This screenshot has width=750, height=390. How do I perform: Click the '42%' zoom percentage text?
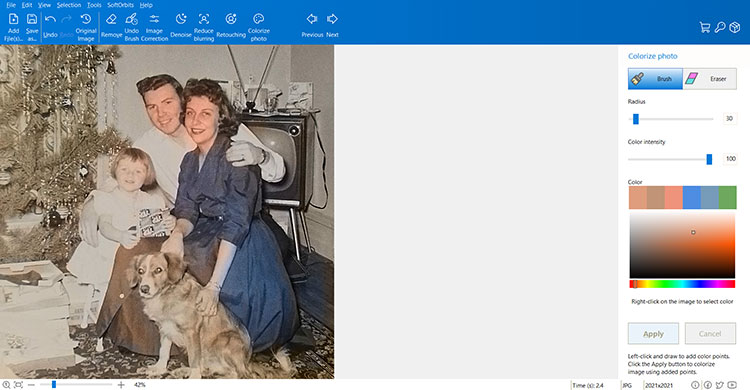coord(140,385)
